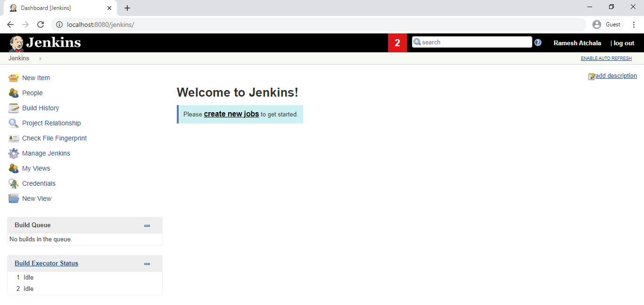Reload the page with refresh icon
The image size is (644, 305).
click(x=41, y=25)
